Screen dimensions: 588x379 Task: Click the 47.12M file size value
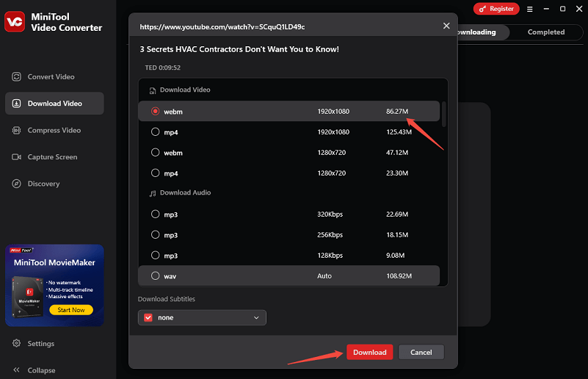(396, 153)
